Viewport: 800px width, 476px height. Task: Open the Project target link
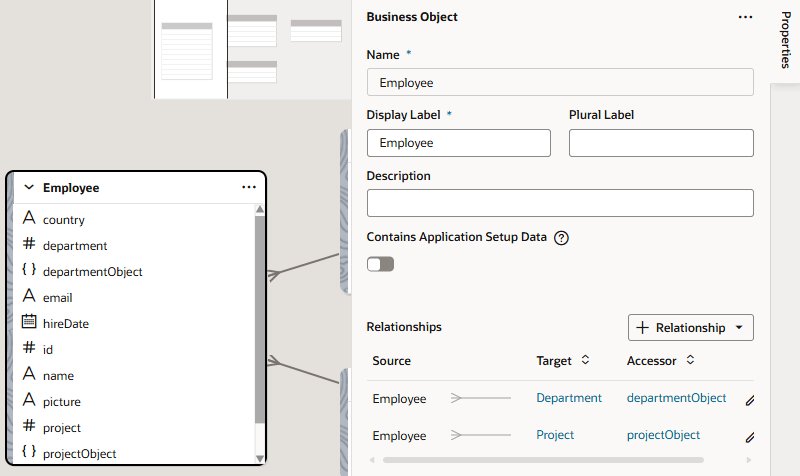pos(555,435)
